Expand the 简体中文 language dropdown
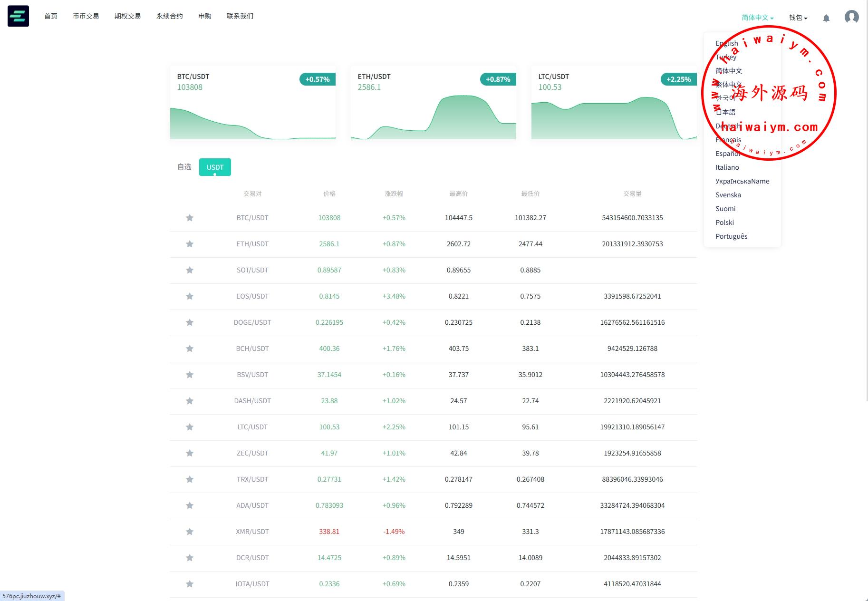Image resolution: width=868 pixels, height=601 pixels. coord(757,18)
